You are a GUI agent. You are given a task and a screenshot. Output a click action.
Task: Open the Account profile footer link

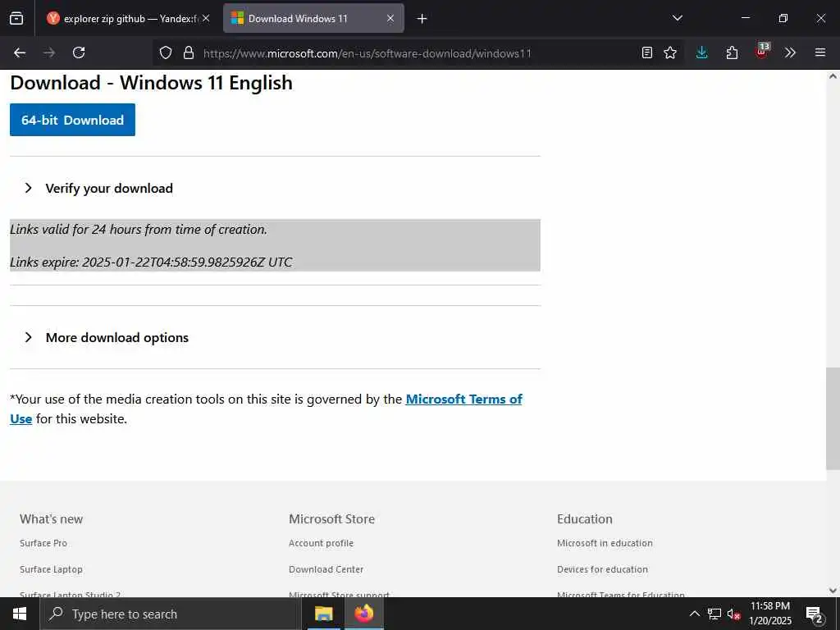pos(321,543)
